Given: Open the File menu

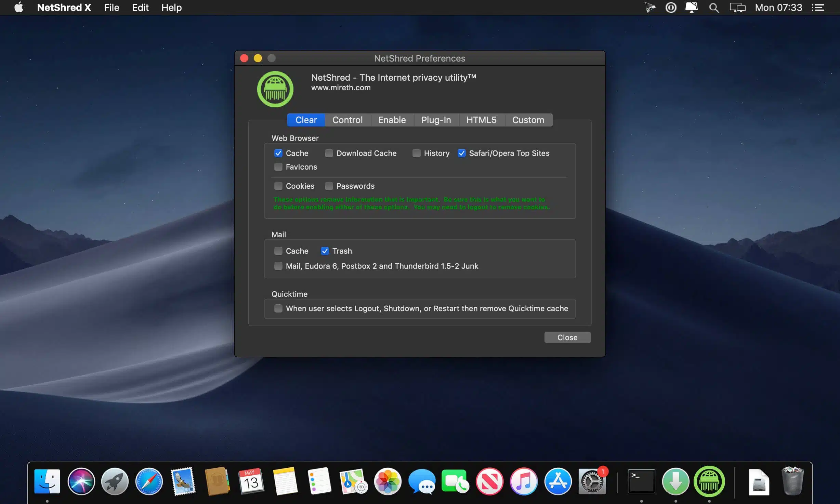Looking at the screenshot, I should click(111, 8).
